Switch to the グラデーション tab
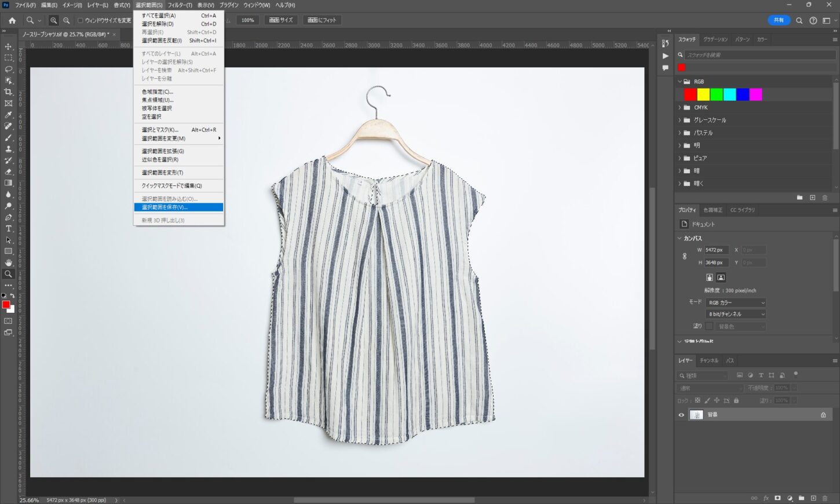 pos(715,39)
